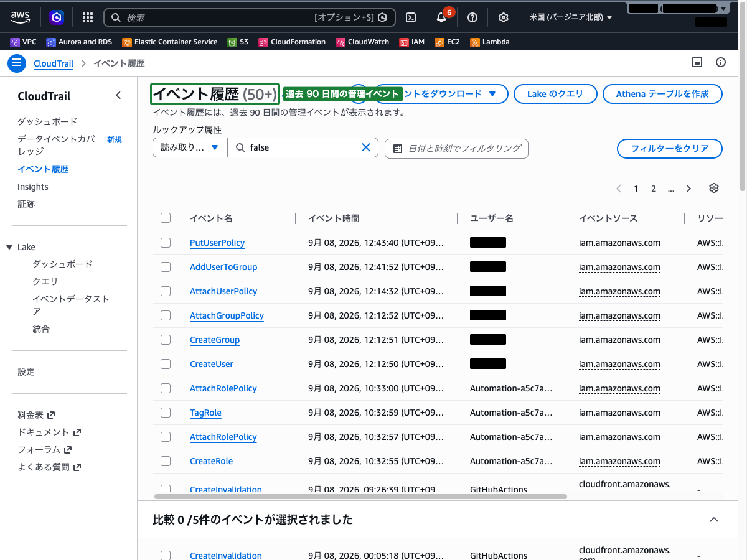
Task: Open the VPC bookmark shortcut
Action: [24, 42]
